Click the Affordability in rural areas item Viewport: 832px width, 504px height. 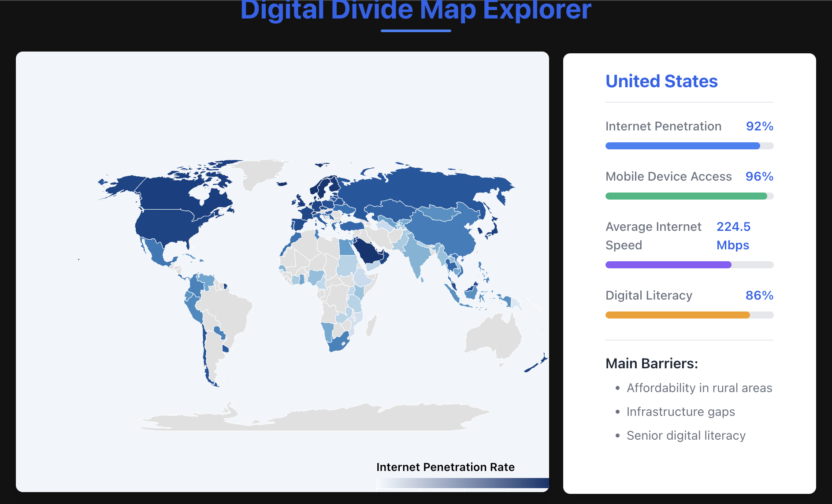pos(699,388)
